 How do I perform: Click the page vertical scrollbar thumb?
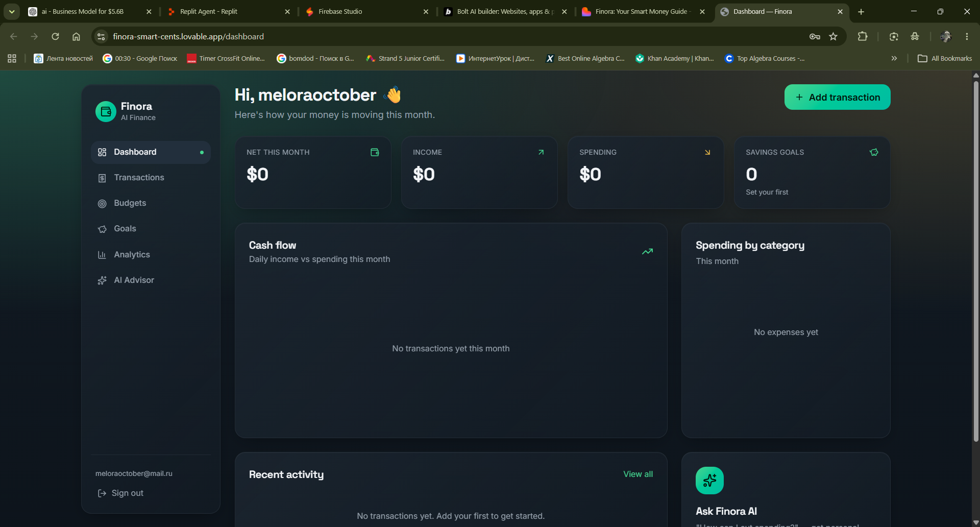click(x=976, y=260)
